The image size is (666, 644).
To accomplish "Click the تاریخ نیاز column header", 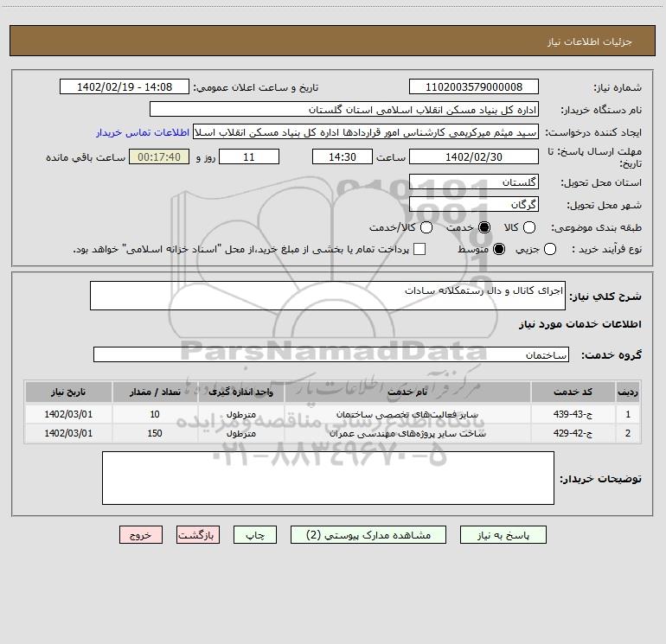I will pos(68,392).
